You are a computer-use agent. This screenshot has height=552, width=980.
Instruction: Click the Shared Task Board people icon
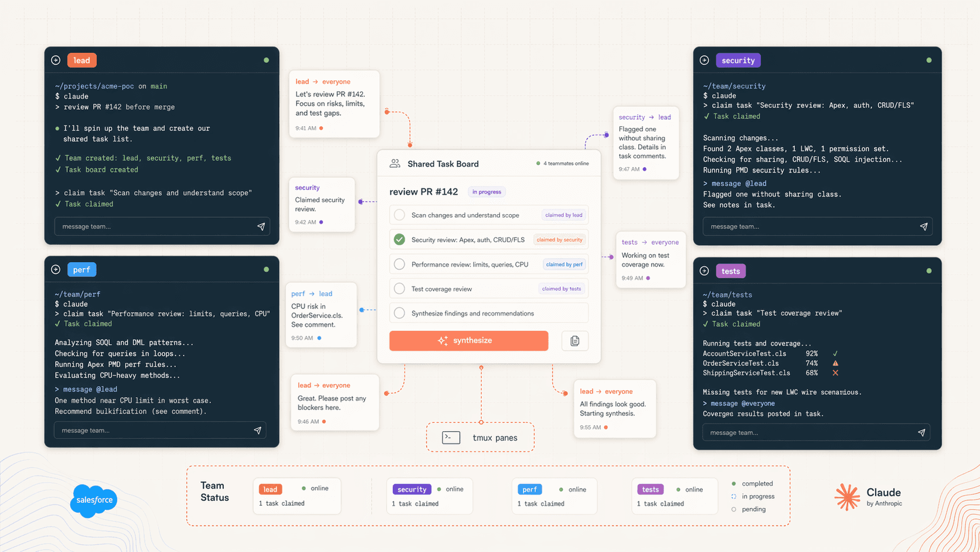pyautogui.click(x=395, y=164)
